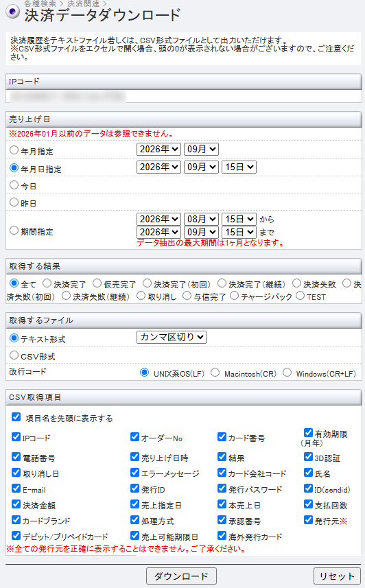Select 決済完了(継続) radio button
This screenshot has height=588, width=365.
[x=222, y=283]
